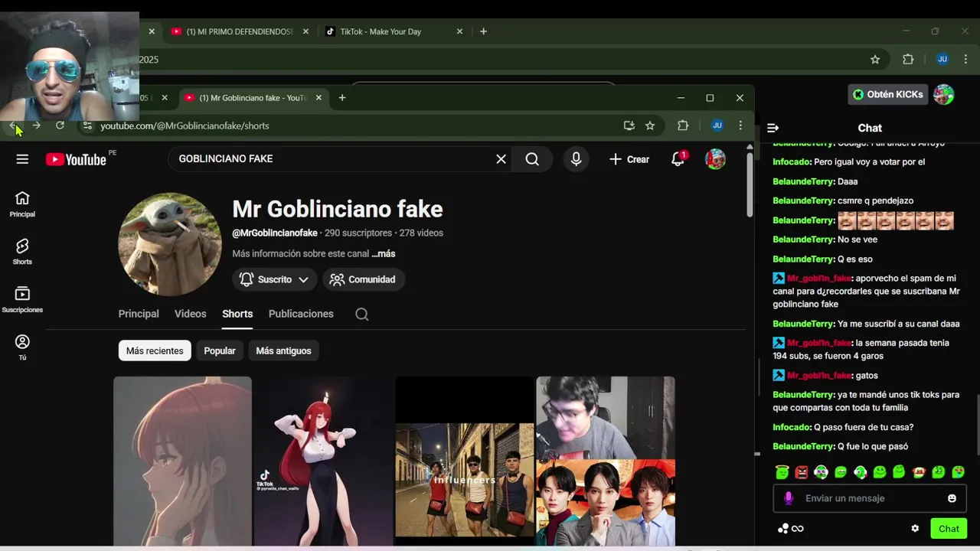Viewport: 980px width, 551px height.
Task: Open Extensions icon in back Chrome window
Action: [908, 59]
